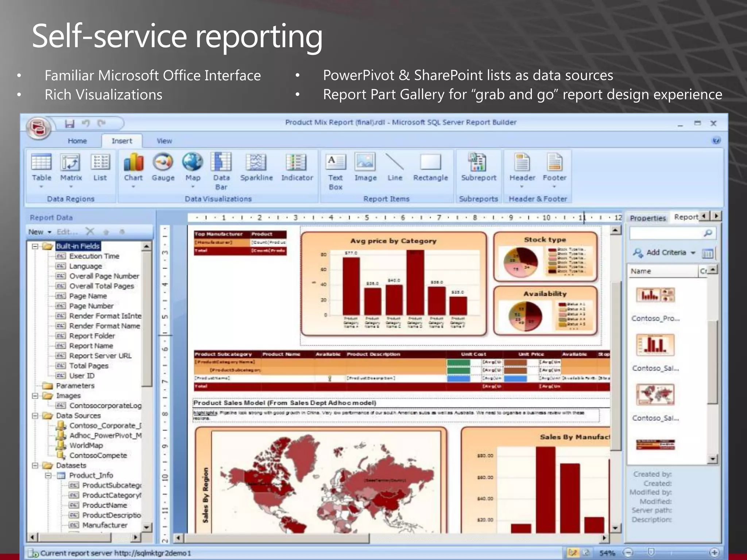Open the Properties pane tab
The width and height of the screenshot is (747, 560).
(x=647, y=218)
